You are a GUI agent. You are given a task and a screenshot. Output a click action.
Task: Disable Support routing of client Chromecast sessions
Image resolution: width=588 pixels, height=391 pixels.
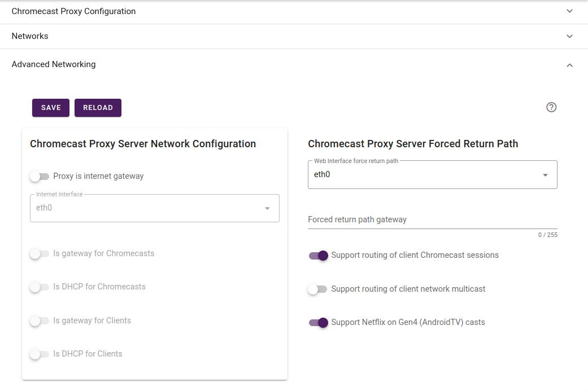[319, 256]
